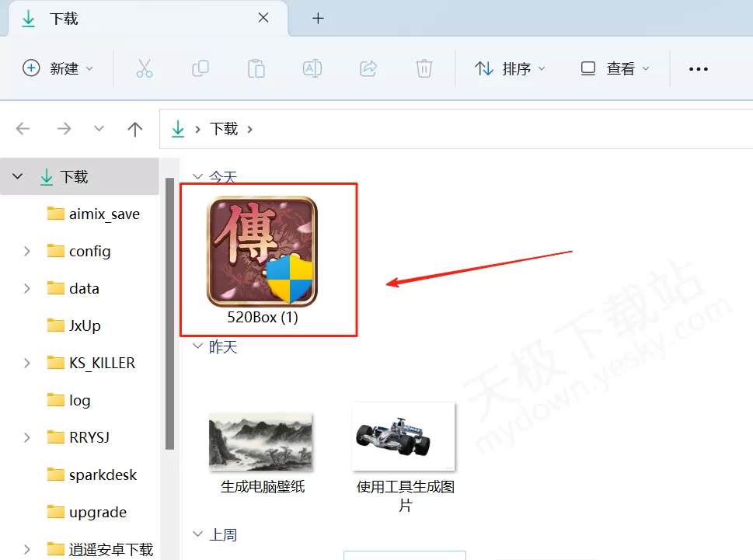Viewport: 753px width, 560px height.
Task: Select the data folder in sidebar
Action: (x=84, y=288)
